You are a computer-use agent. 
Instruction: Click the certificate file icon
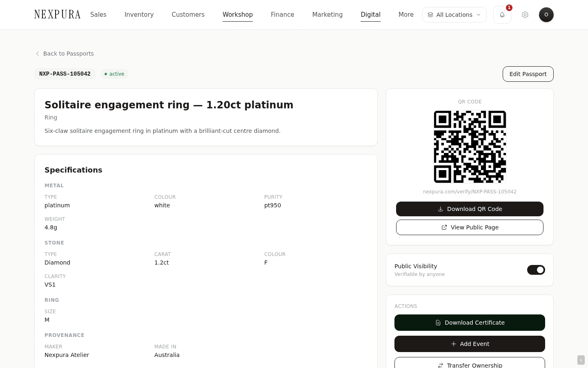(438, 323)
